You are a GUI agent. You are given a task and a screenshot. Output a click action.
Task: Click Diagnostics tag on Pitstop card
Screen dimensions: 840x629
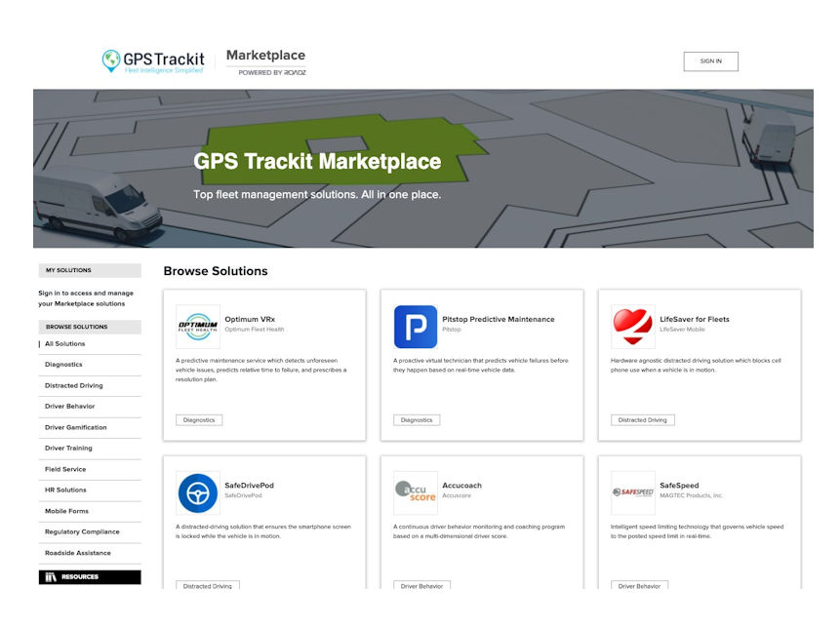click(x=417, y=420)
